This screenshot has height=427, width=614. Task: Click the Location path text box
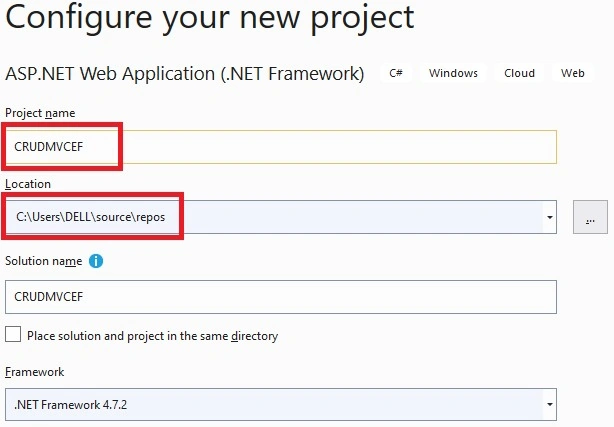(x=274, y=217)
